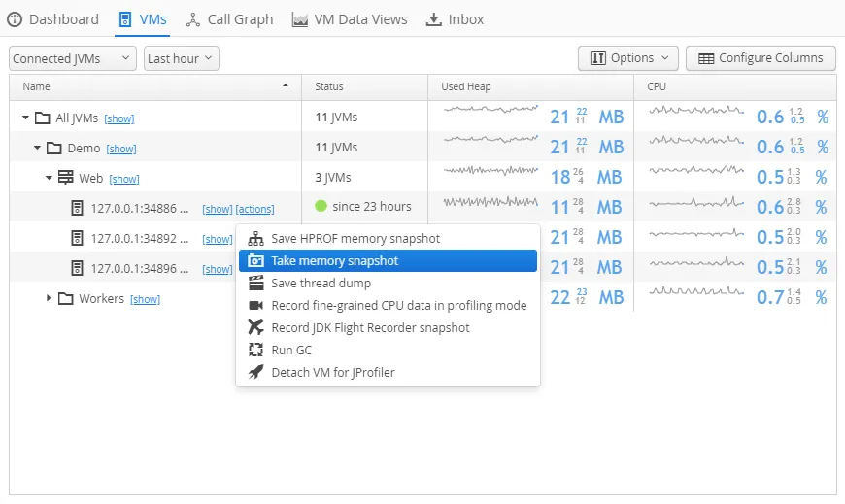Click the VM icon for 127.0.0.1:34886
This screenshot has width=845, height=504.
click(x=78, y=208)
